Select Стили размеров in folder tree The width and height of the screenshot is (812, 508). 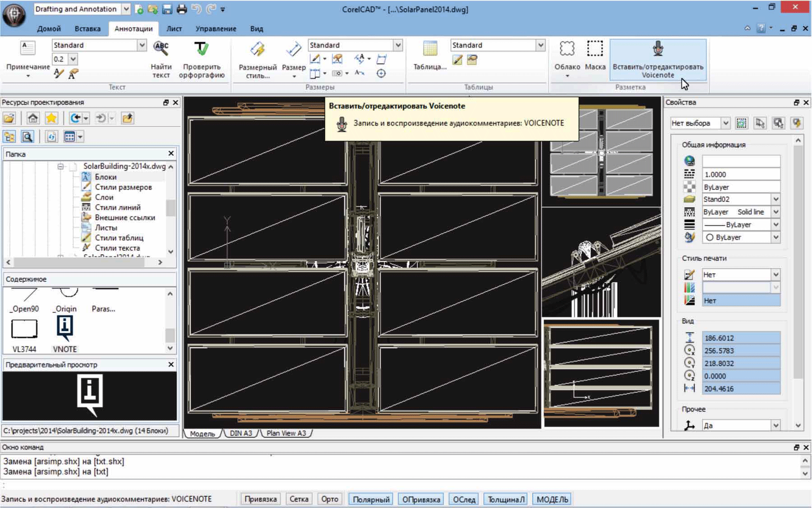click(123, 187)
